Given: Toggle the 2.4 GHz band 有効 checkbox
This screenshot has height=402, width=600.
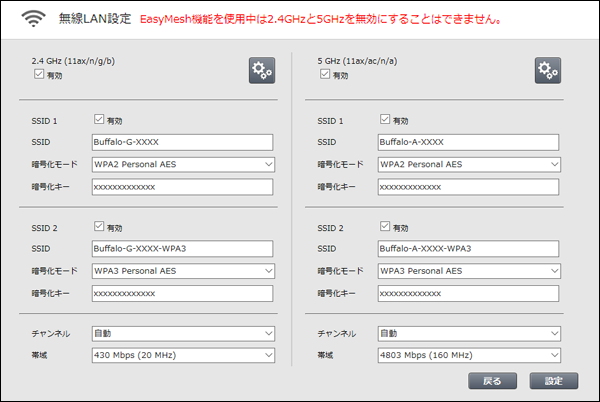Looking at the screenshot, I should coord(39,74).
